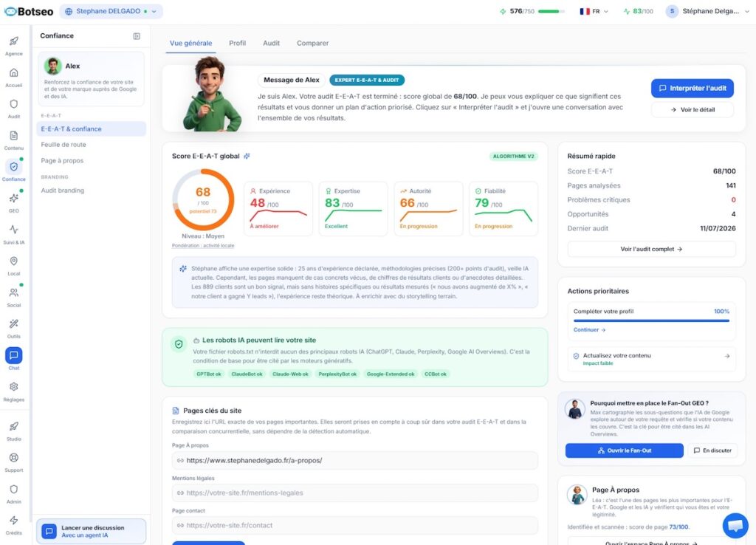This screenshot has width=756, height=545.
Task: Open the Stephane DELGADO site selector dropdown
Action: [x=111, y=11]
